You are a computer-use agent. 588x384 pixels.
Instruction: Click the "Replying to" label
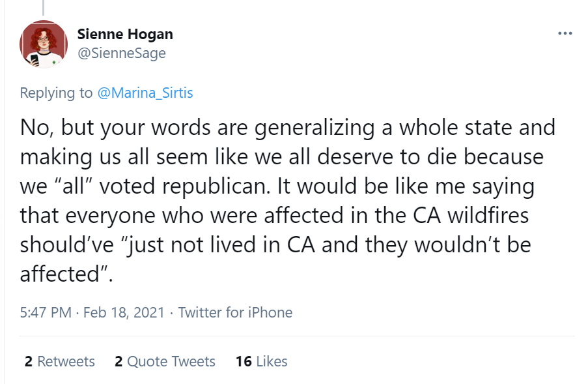56,93
